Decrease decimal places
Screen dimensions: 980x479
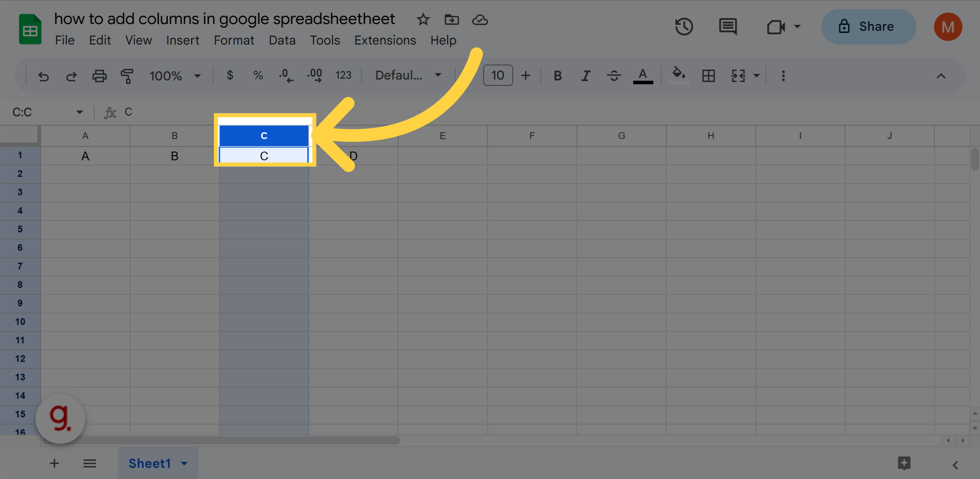[x=286, y=75]
